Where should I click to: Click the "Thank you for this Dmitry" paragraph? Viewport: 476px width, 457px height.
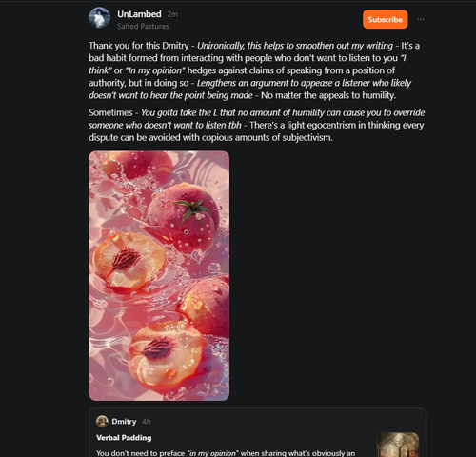pos(254,70)
